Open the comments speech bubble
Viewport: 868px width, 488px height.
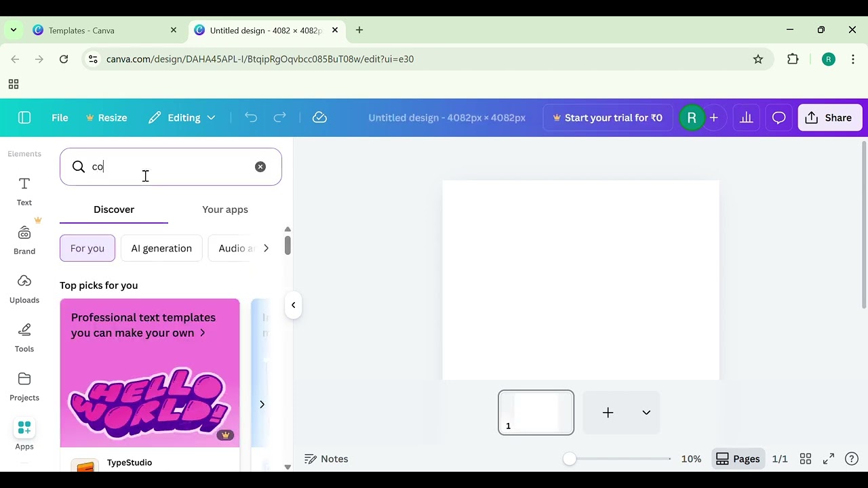(x=778, y=117)
